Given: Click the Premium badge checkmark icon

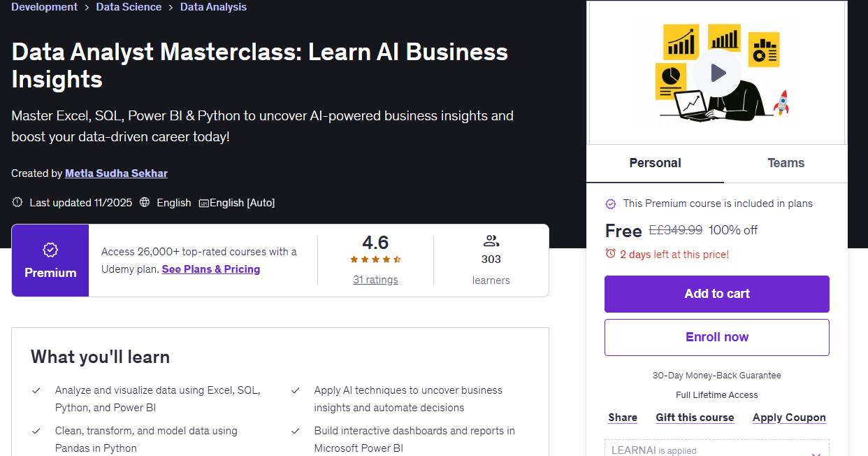Looking at the screenshot, I should point(50,250).
